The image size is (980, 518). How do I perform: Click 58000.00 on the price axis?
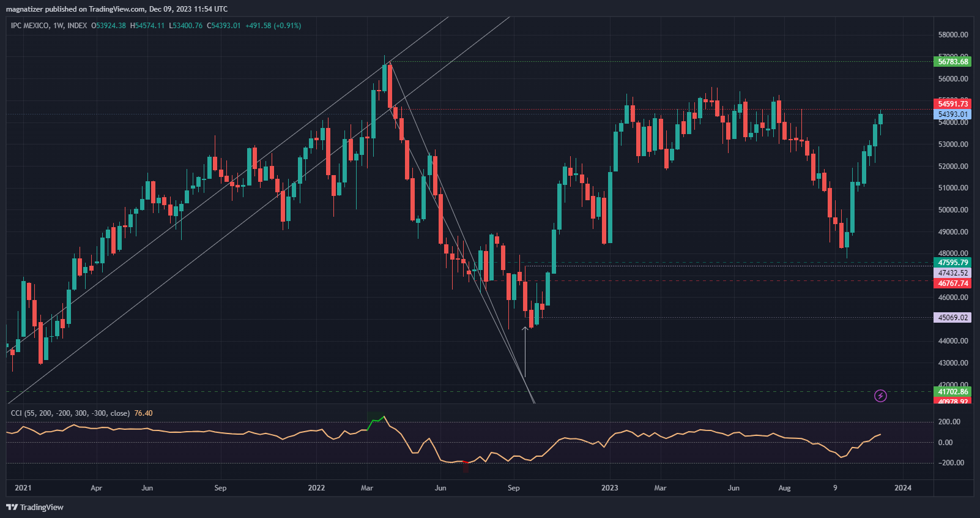(x=953, y=35)
